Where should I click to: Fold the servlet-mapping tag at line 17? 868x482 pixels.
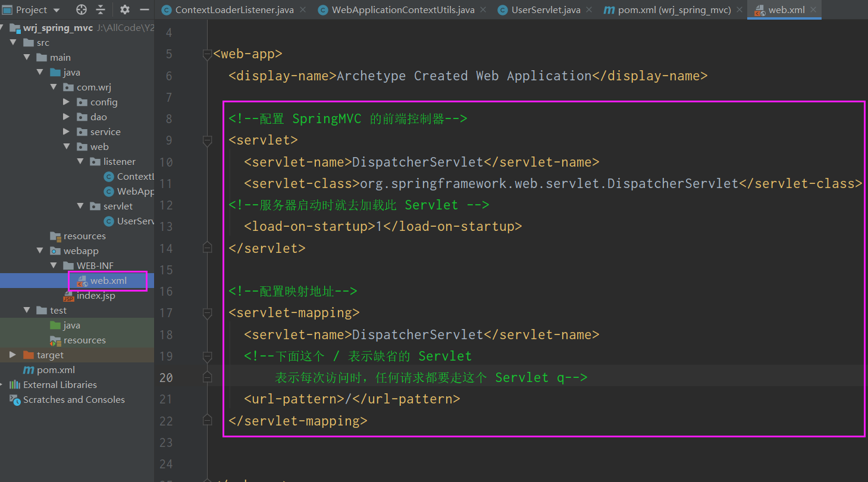click(207, 313)
